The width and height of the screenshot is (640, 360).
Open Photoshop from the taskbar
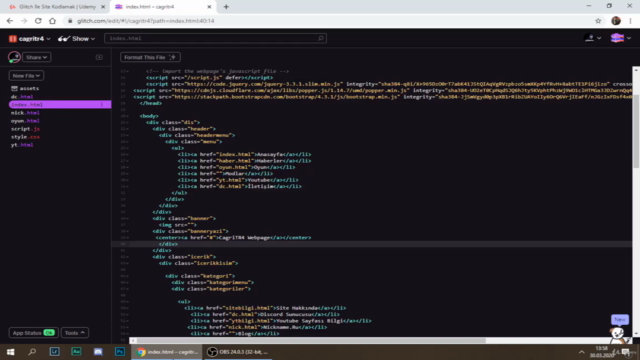coord(120,351)
